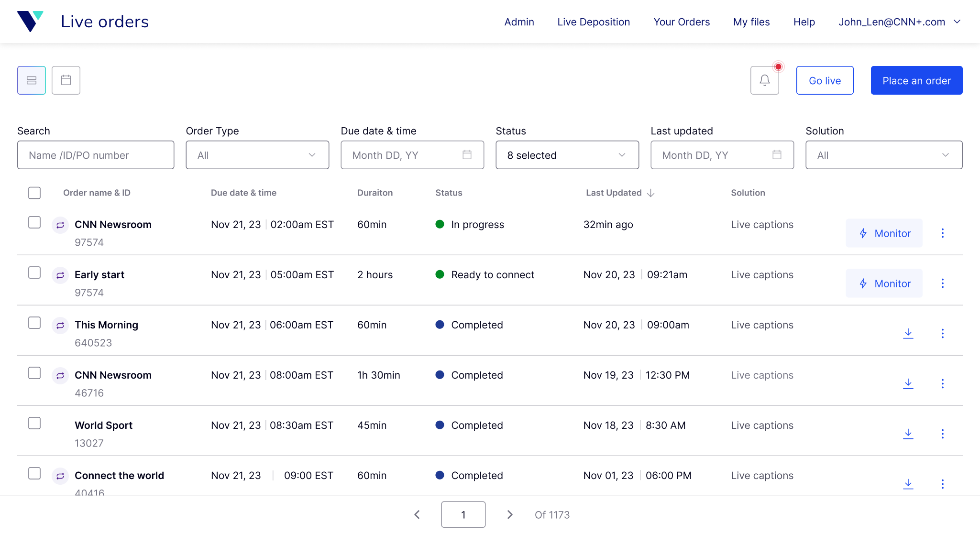Sort by Last Updated arrow
Screen dimensions: 980x545
pos(650,193)
